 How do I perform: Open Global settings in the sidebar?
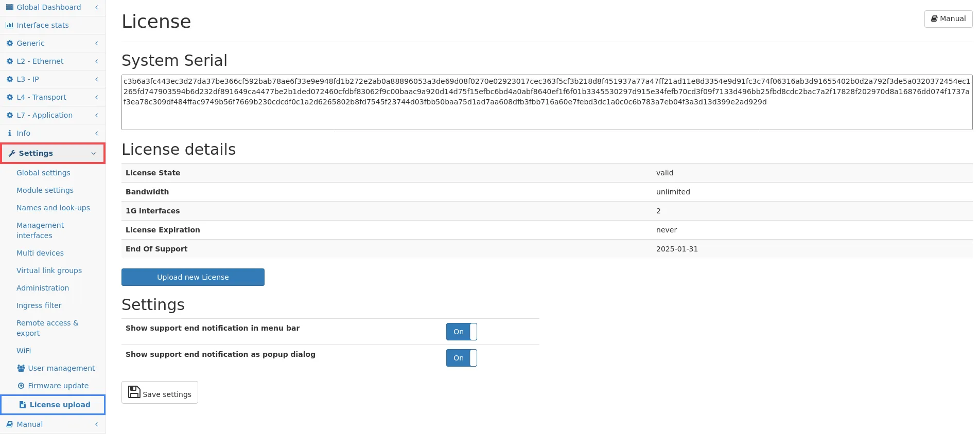pos(43,173)
